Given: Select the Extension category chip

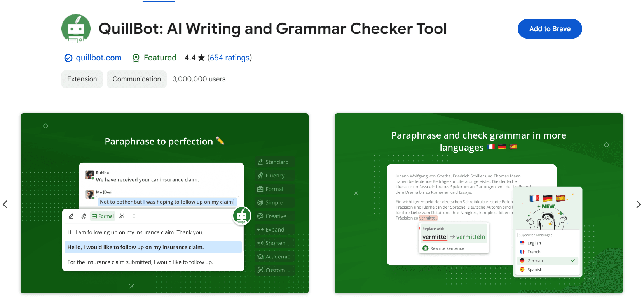Looking at the screenshot, I should 82,79.
